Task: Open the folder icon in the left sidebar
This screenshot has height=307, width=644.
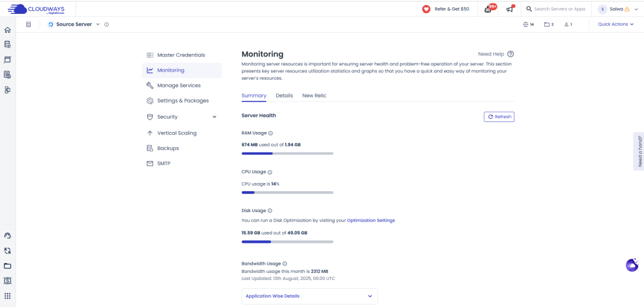Action: click(8, 266)
